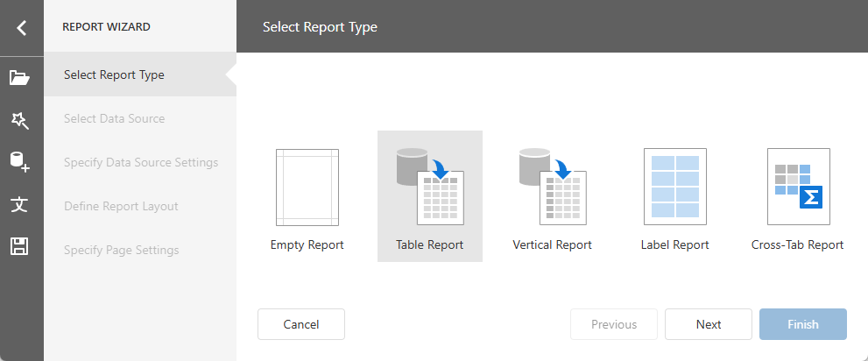868x361 pixels.
Task: Save report with the floppy disk icon
Action: coord(20,246)
